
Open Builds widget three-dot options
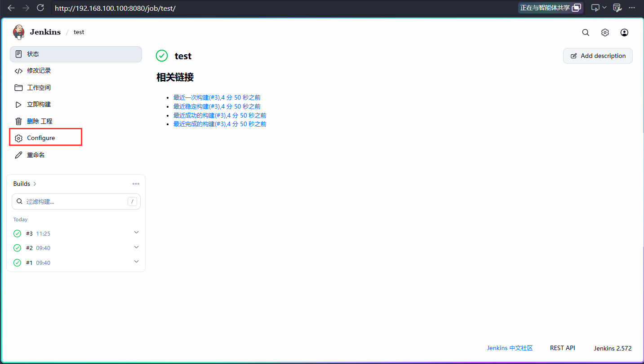coord(136,184)
